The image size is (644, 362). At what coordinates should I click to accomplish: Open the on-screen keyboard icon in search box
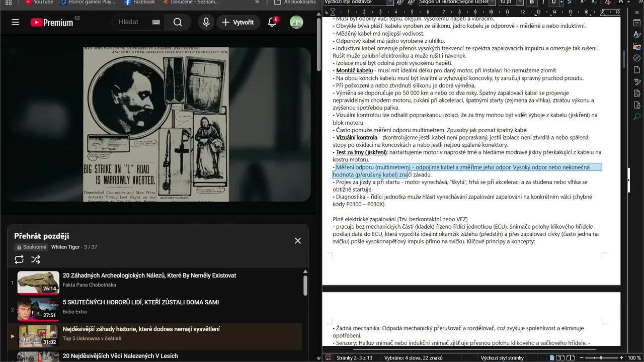pos(156,22)
